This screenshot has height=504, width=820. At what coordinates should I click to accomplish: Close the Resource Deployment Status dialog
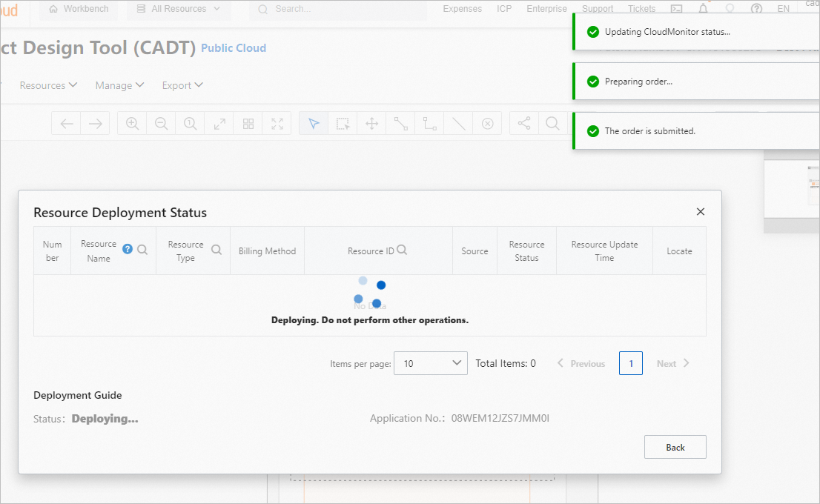[x=701, y=212]
